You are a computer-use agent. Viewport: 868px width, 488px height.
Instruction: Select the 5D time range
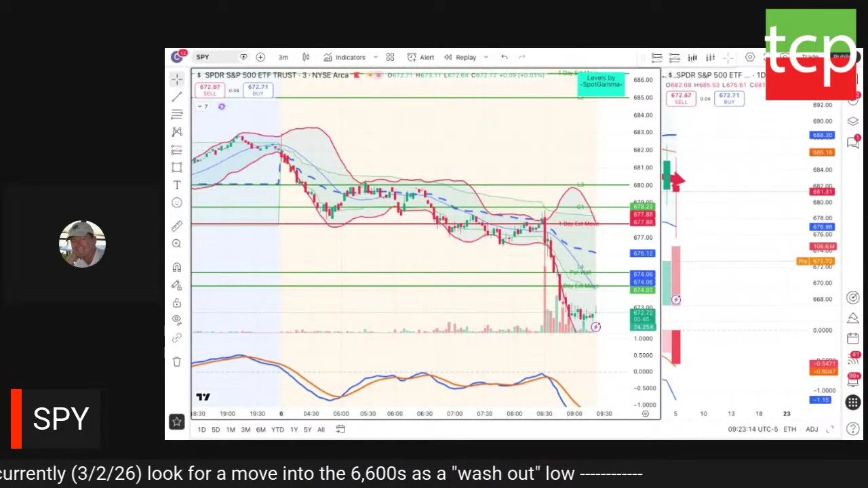216,429
